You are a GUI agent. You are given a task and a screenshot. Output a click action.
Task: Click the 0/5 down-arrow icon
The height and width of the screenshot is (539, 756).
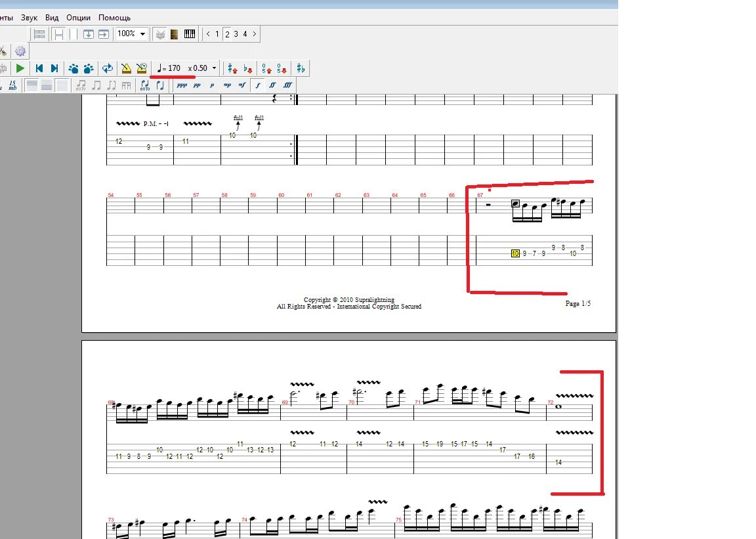pos(282,68)
